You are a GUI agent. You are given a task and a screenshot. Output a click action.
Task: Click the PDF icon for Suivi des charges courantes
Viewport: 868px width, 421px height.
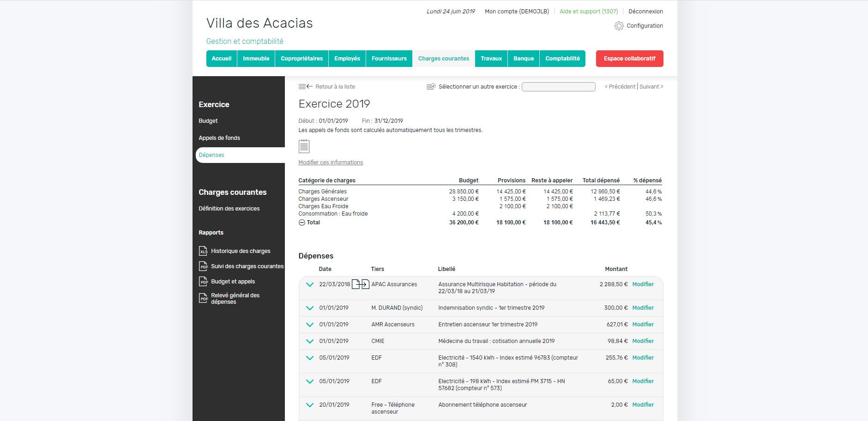(x=203, y=266)
